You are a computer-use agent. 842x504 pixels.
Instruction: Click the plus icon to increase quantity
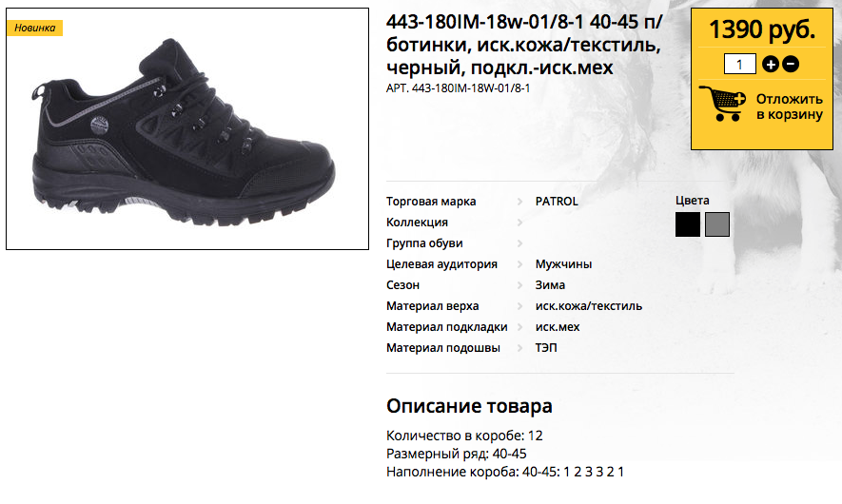click(771, 65)
